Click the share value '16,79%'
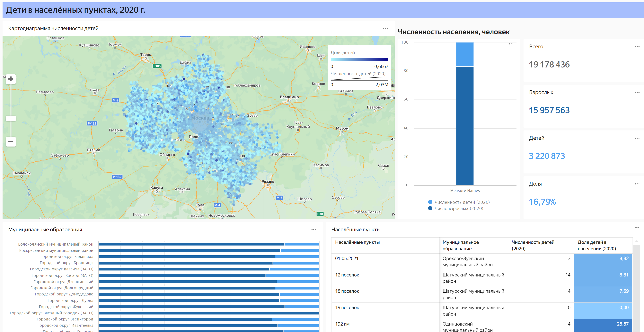 coord(542,202)
